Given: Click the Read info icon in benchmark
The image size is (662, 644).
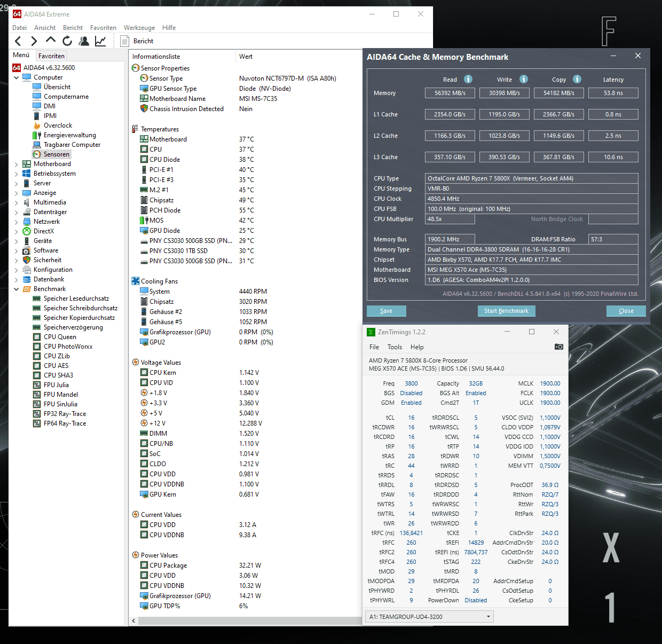Looking at the screenshot, I should (x=468, y=79).
